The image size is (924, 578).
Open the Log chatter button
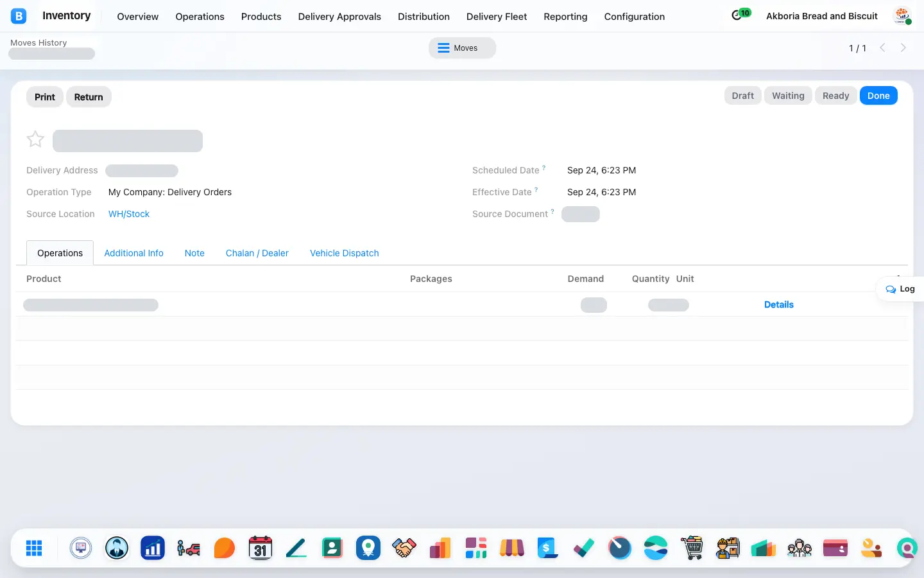coord(900,289)
